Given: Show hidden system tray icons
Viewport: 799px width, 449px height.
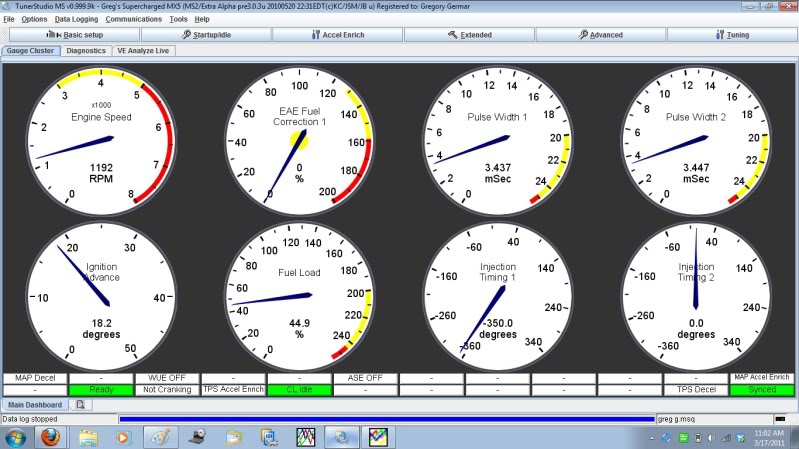Looking at the screenshot, I should pyautogui.click(x=652, y=438).
